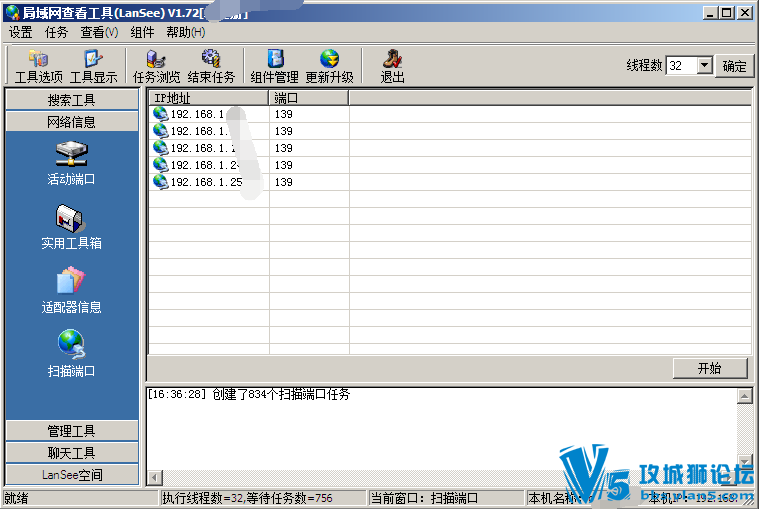Expand the 聊天工具 panel section
759x509 pixels.
[x=72, y=452]
